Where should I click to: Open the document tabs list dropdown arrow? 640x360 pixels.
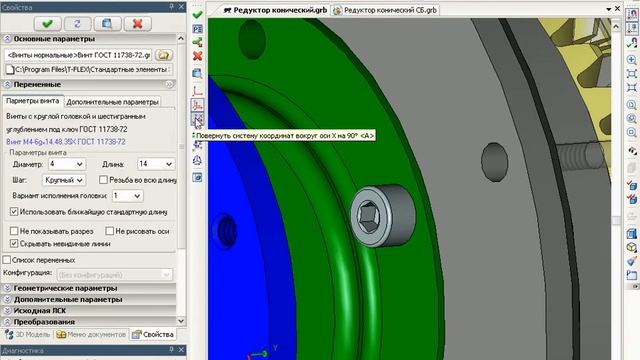coord(609,9)
